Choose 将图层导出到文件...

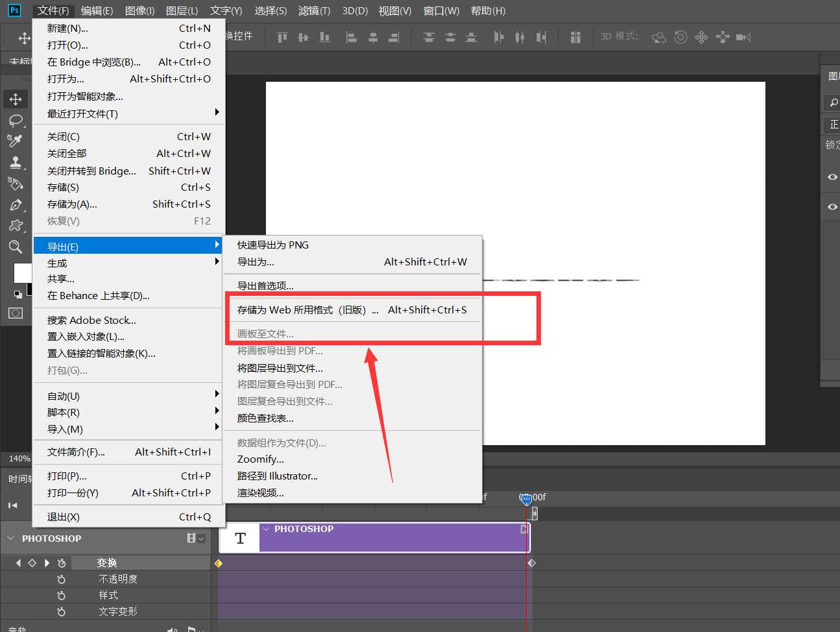click(x=352, y=368)
